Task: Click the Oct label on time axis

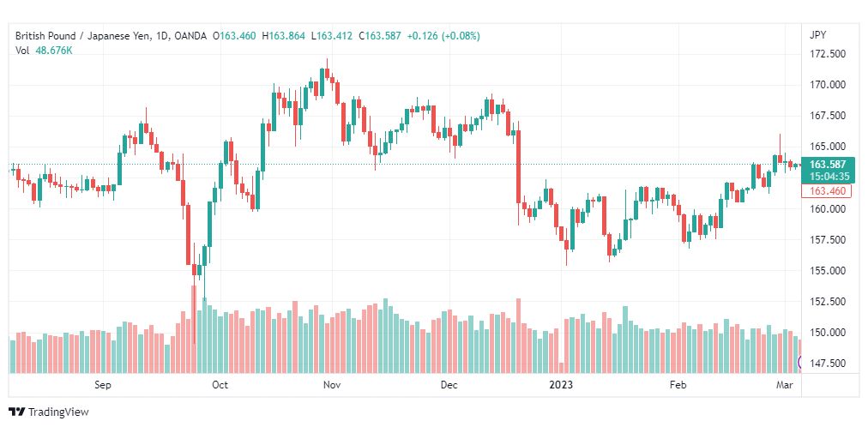Action: (x=220, y=385)
